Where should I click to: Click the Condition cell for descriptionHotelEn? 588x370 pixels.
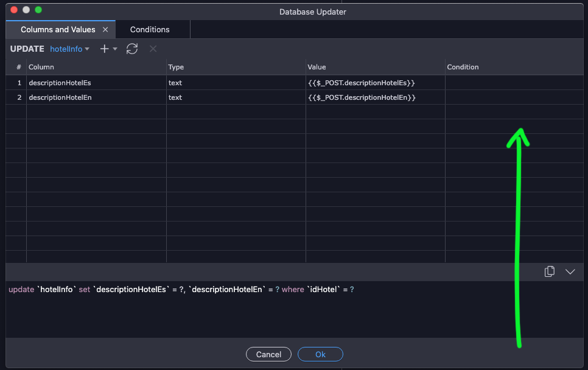coord(514,97)
